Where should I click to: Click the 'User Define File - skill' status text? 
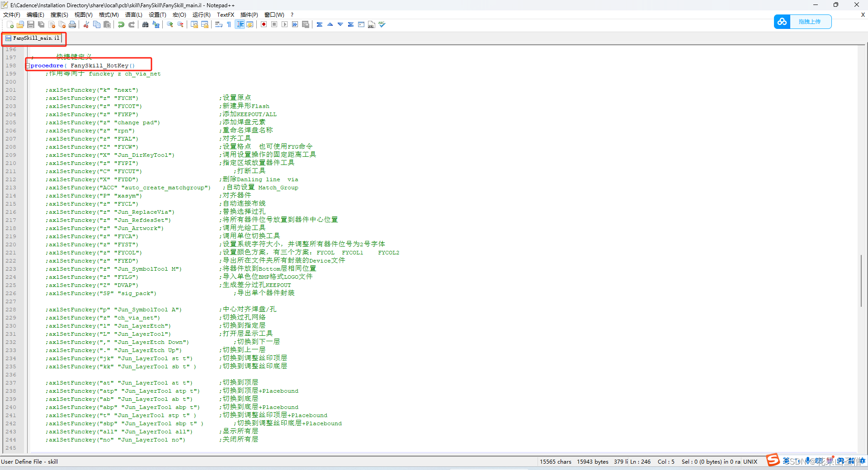tap(29, 462)
